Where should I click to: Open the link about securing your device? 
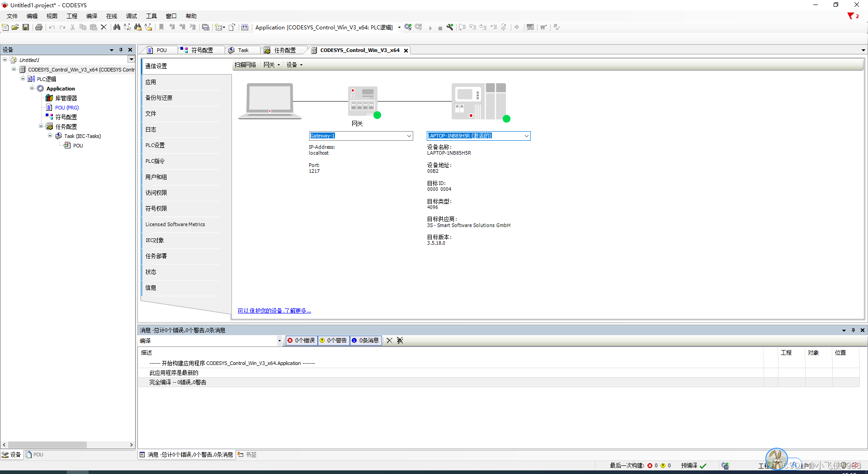click(274, 311)
